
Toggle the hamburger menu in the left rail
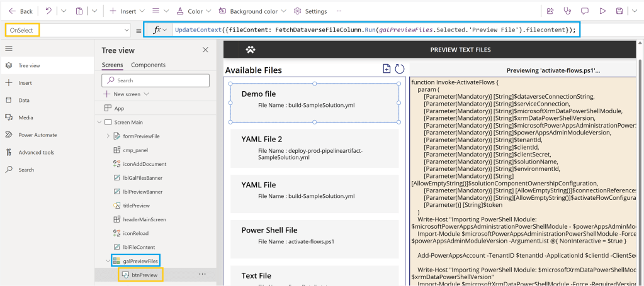(x=9, y=48)
